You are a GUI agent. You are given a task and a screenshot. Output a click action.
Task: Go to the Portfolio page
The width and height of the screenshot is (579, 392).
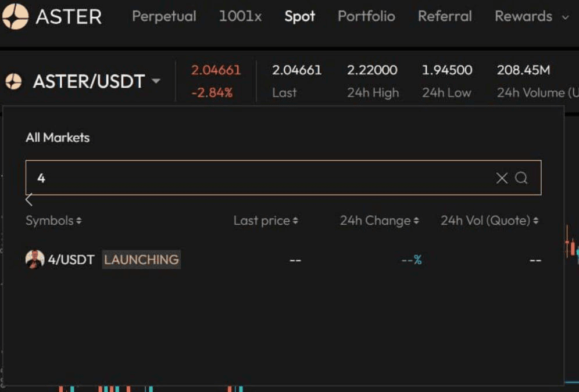click(x=366, y=16)
